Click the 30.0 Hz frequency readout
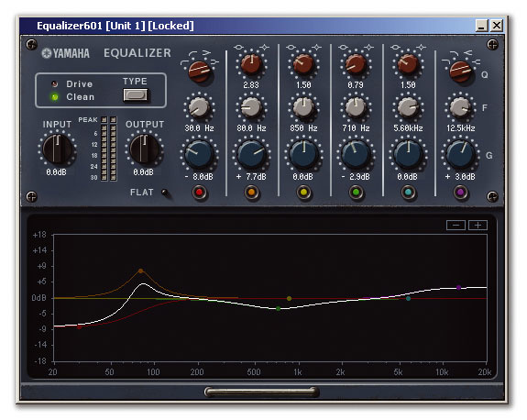The image size is (527, 420). 199,128
